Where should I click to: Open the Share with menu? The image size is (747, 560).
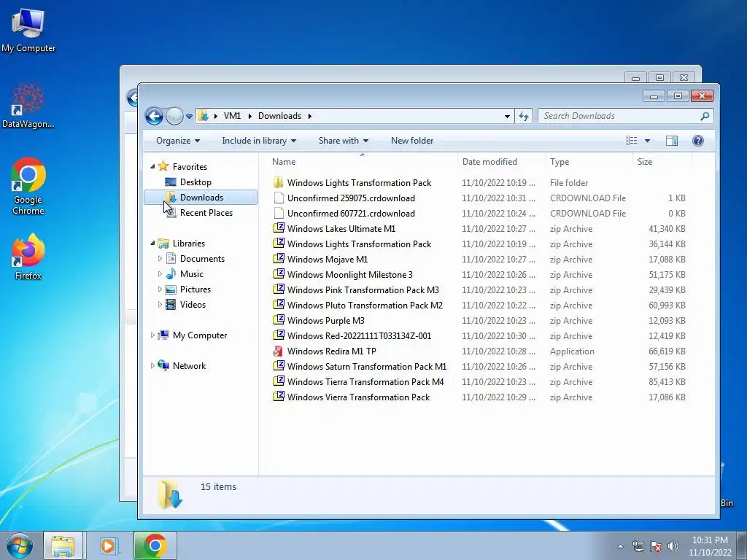[x=343, y=141]
